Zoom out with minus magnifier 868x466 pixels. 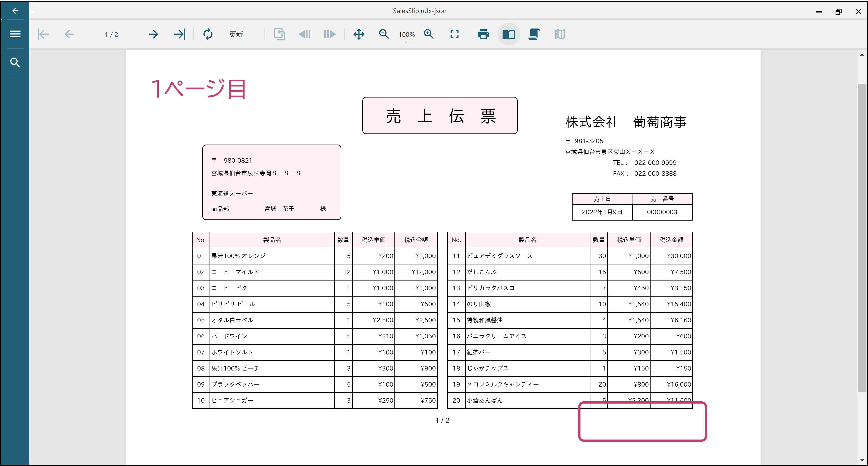(x=384, y=34)
